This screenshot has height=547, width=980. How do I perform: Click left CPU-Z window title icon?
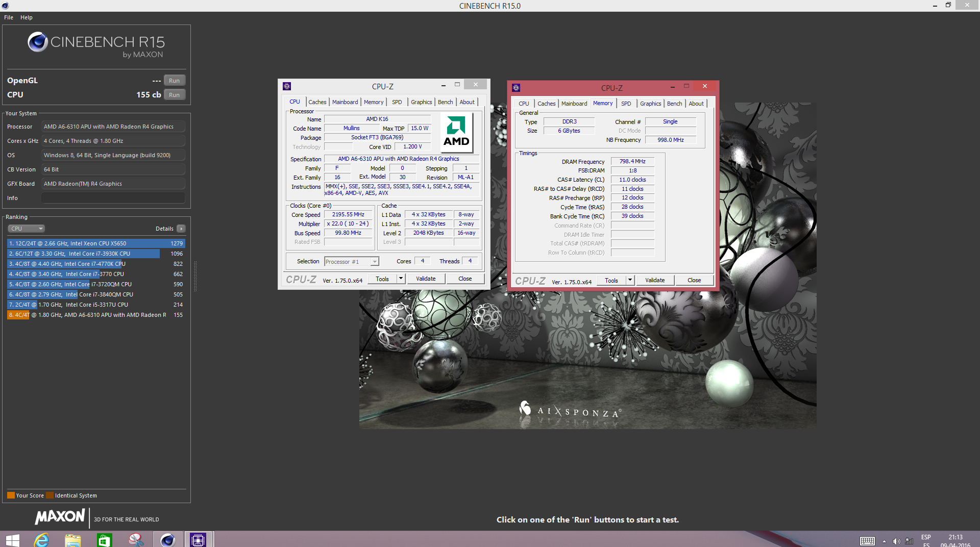(287, 86)
